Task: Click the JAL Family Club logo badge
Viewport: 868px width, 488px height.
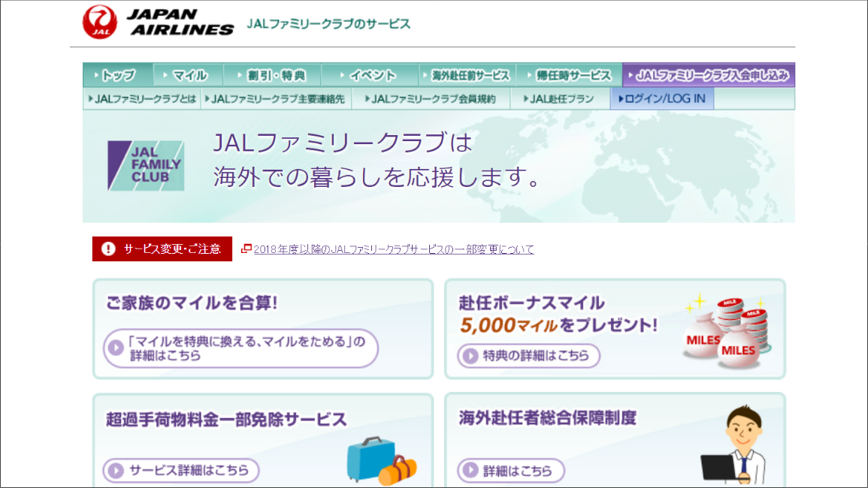Action: pyautogui.click(x=146, y=166)
